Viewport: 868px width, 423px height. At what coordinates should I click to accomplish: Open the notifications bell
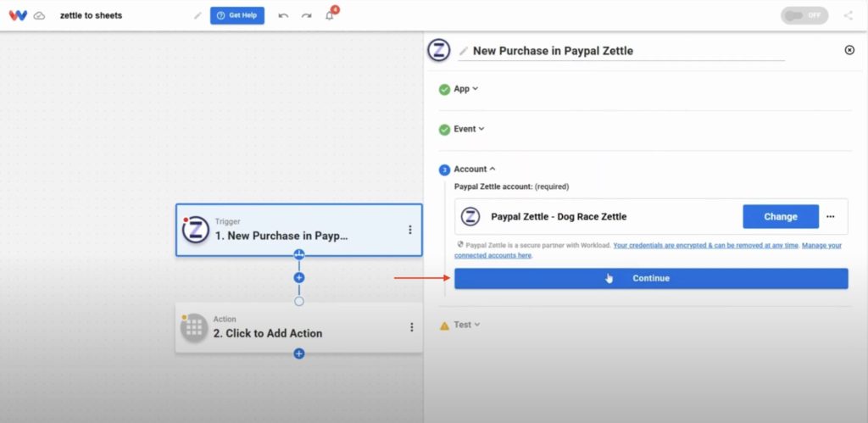click(330, 15)
